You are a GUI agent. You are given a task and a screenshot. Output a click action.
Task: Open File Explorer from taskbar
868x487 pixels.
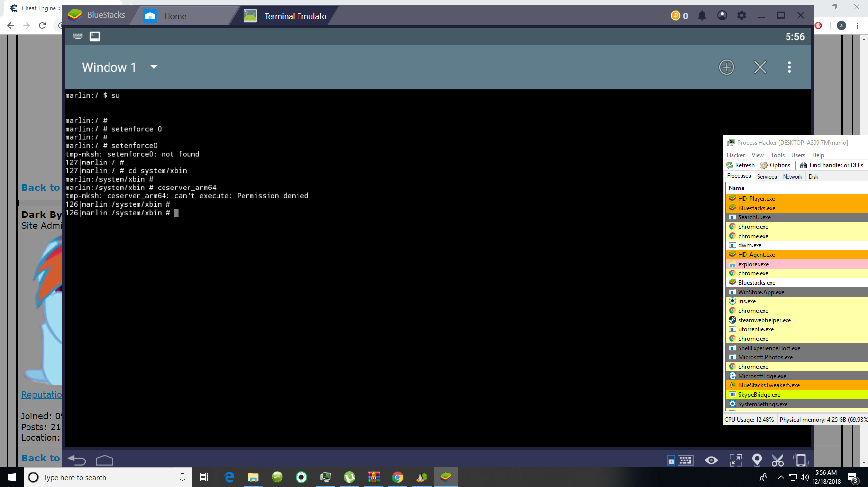[x=253, y=477]
